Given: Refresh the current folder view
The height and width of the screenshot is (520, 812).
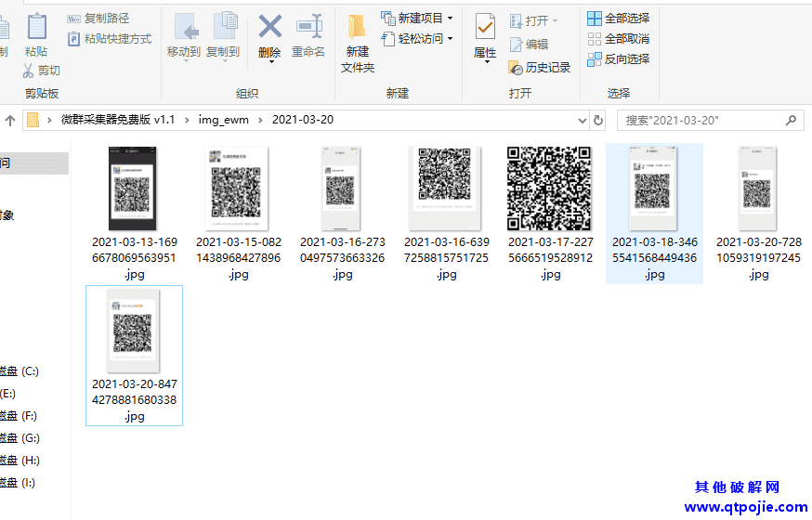Looking at the screenshot, I should click(598, 121).
